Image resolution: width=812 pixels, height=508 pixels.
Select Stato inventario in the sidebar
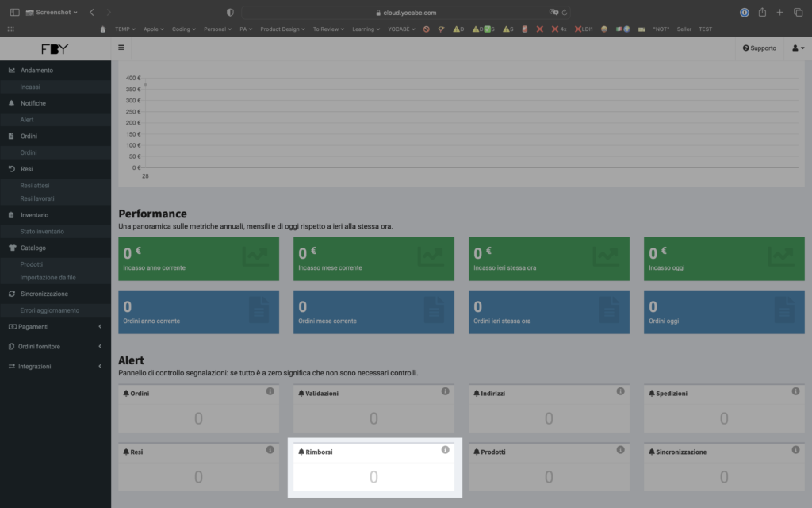click(42, 231)
